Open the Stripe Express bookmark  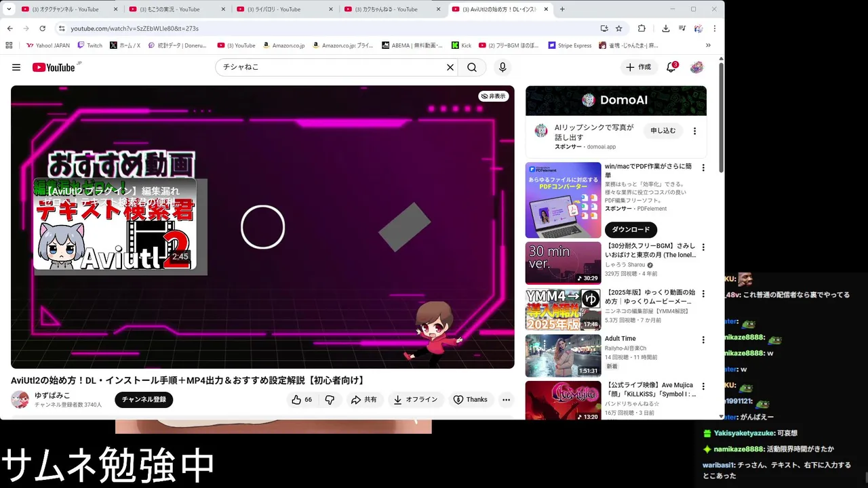pos(570,45)
